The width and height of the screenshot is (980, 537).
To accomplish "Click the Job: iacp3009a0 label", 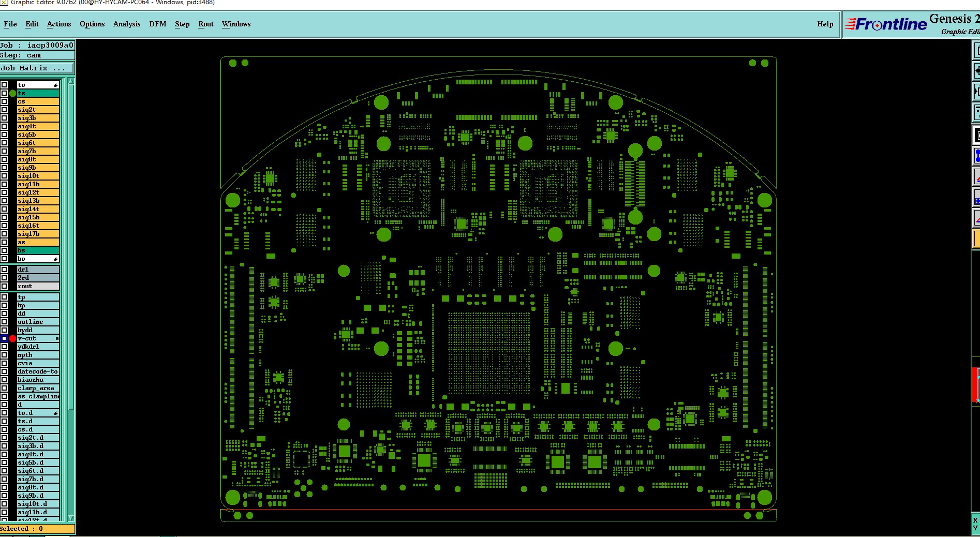I will [x=37, y=45].
